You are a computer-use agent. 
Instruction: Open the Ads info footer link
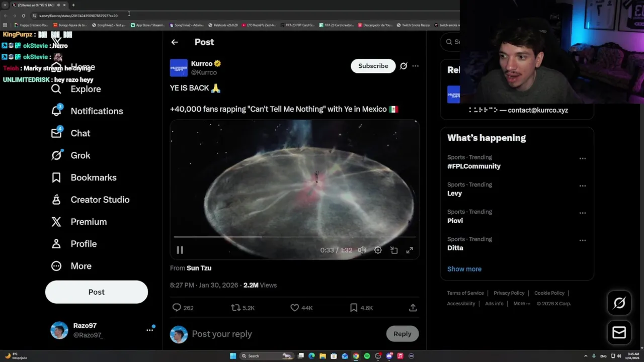tap(494, 304)
